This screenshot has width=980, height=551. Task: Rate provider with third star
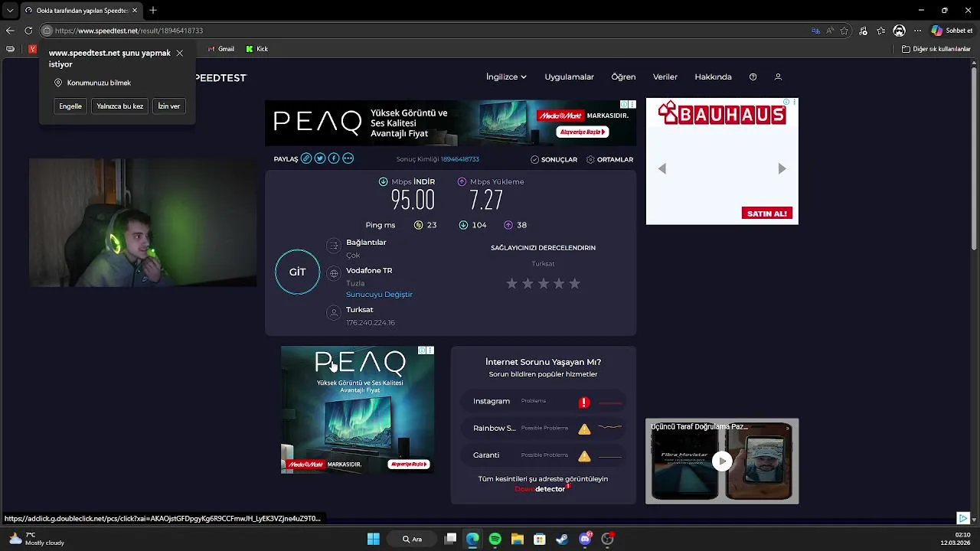point(543,283)
